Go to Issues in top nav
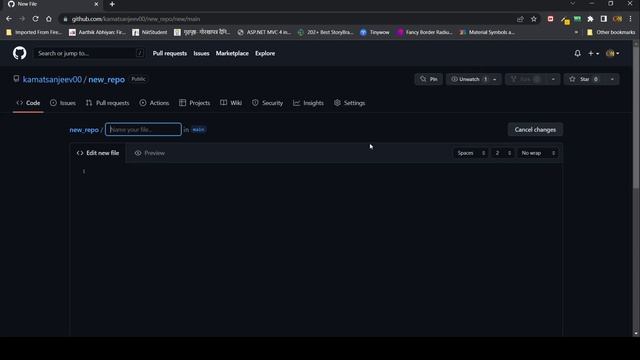640x360 pixels. pos(201,53)
